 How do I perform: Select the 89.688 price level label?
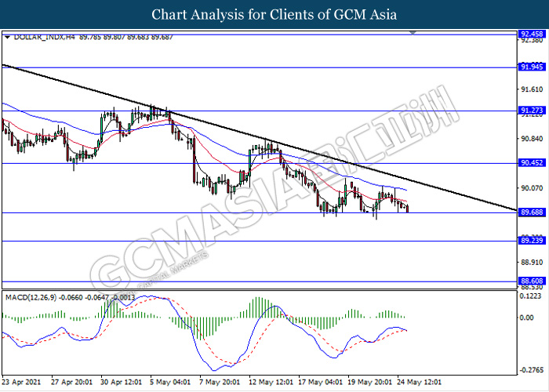point(532,212)
